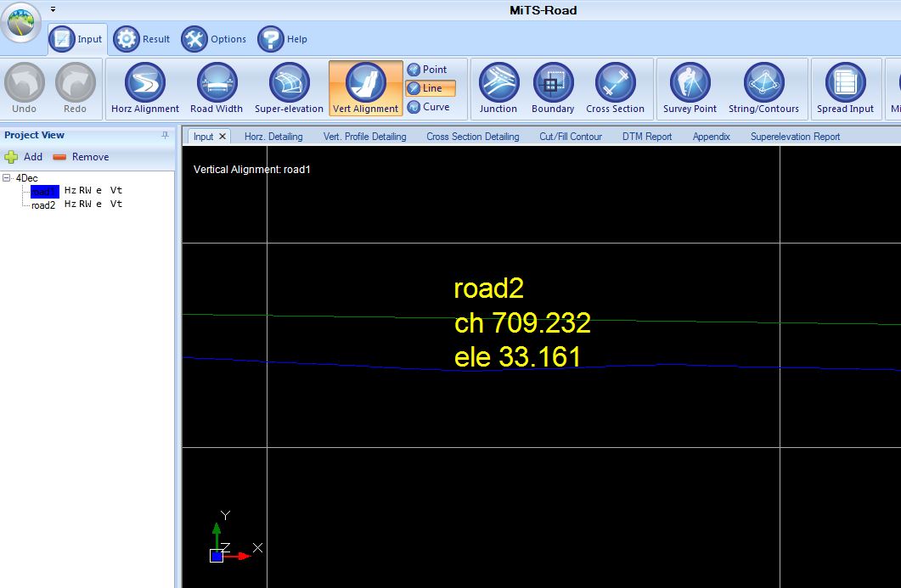Image resolution: width=901 pixels, height=588 pixels.
Task: Click Hz indicator for road1
Action: (x=70, y=190)
